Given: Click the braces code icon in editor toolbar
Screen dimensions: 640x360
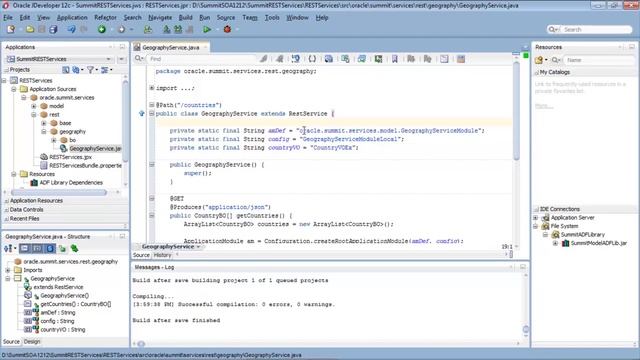Looking at the screenshot, I should pos(312,59).
